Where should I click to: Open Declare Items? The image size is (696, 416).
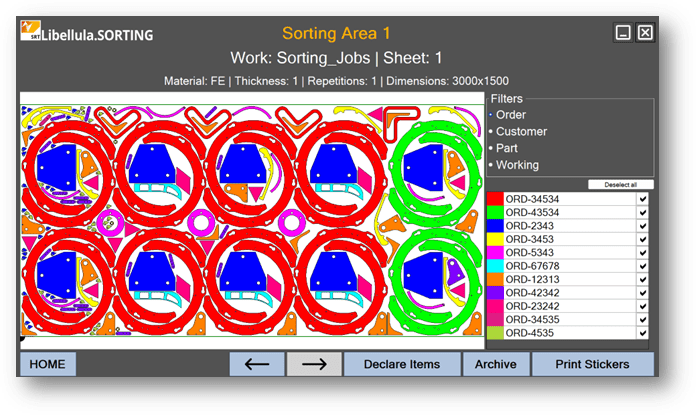pos(404,364)
